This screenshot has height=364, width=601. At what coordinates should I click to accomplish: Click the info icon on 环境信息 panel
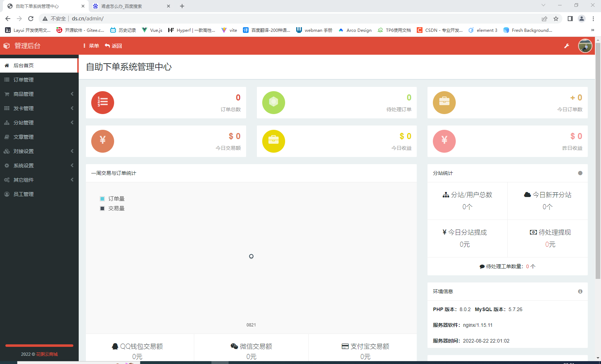tap(580, 291)
